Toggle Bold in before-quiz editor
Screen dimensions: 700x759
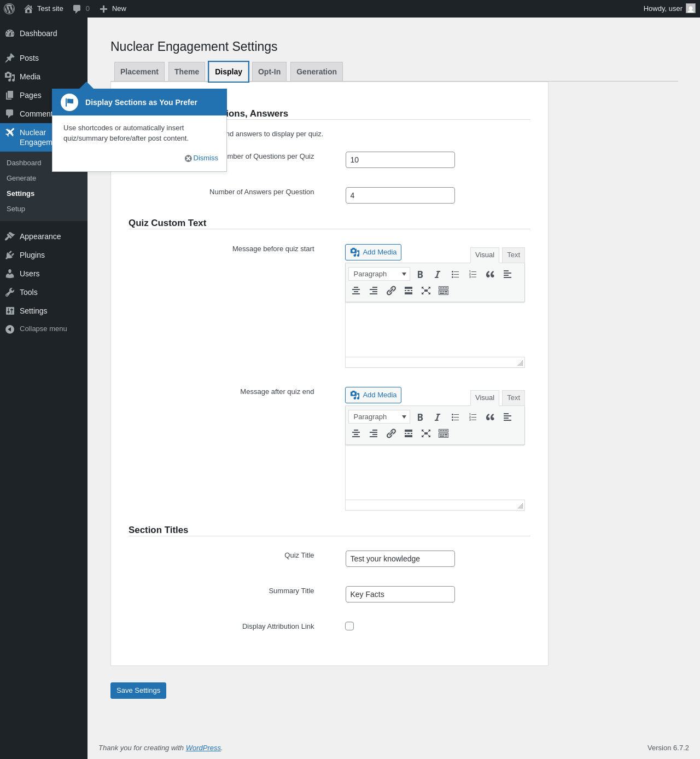(420, 274)
